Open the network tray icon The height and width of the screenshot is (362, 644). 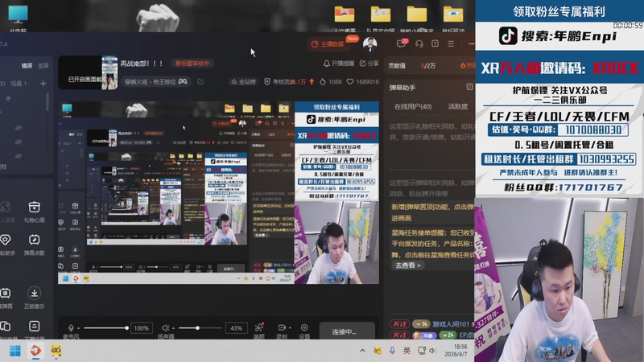421,351
